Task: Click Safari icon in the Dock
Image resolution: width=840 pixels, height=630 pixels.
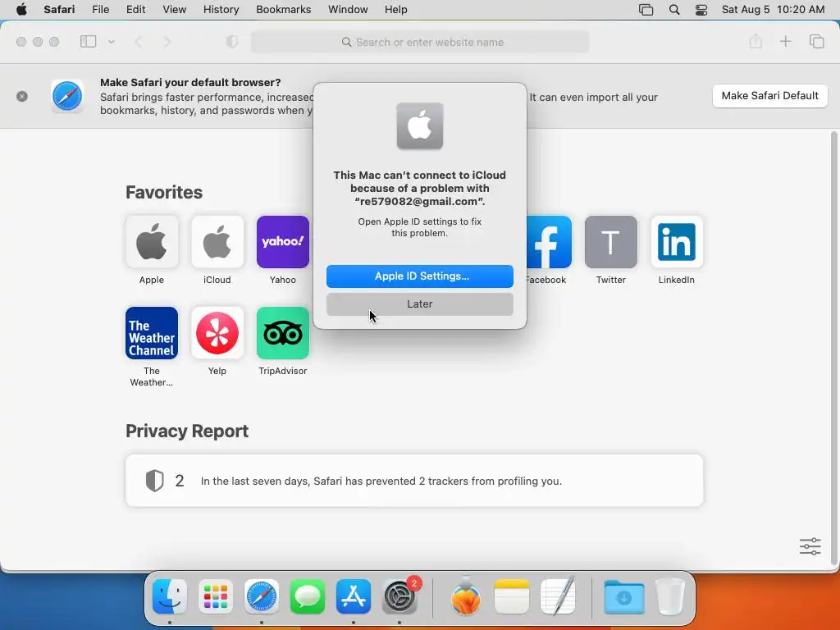Action: tap(262, 596)
